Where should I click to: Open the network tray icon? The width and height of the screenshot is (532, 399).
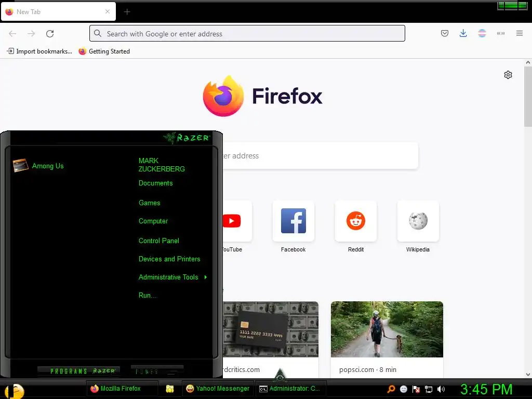tap(429, 389)
